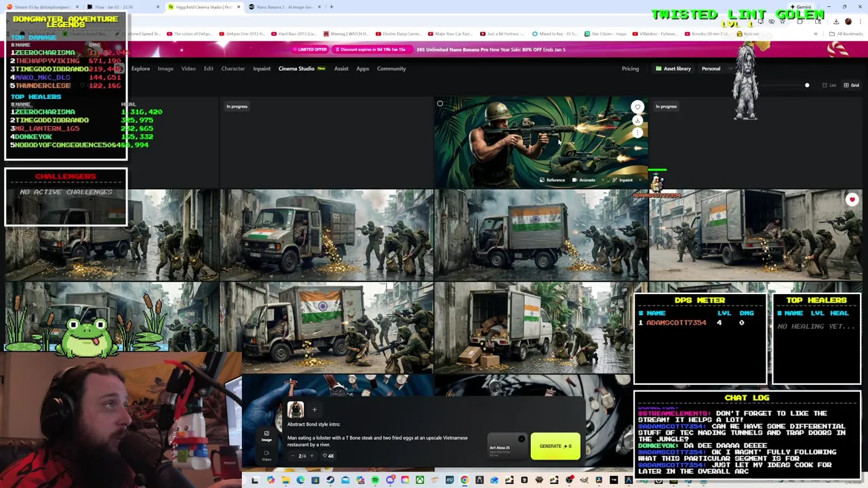Select the Cinema Studio nav item
This screenshot has height=488, width=868.
302,68
